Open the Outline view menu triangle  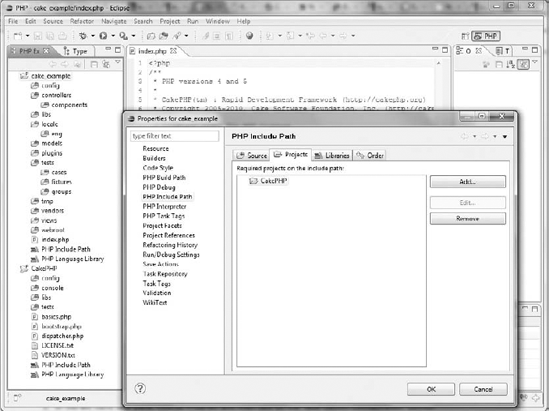(x=535, y=62)
